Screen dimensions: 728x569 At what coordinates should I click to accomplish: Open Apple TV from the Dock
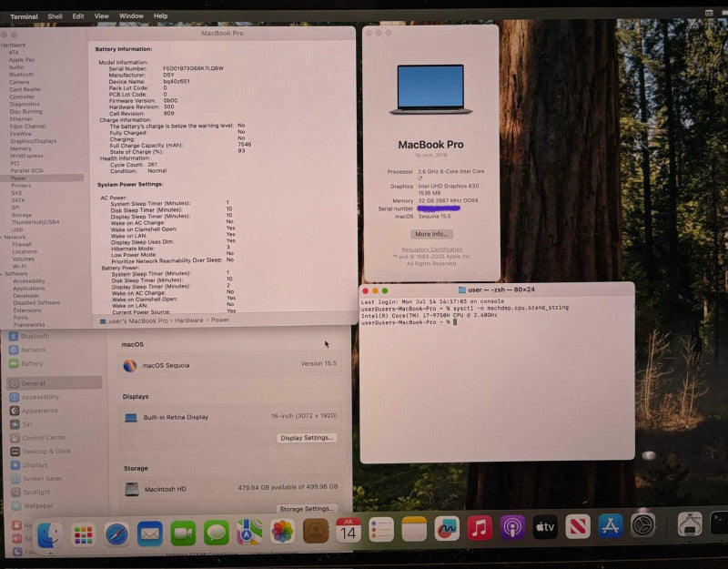point(545,527)
